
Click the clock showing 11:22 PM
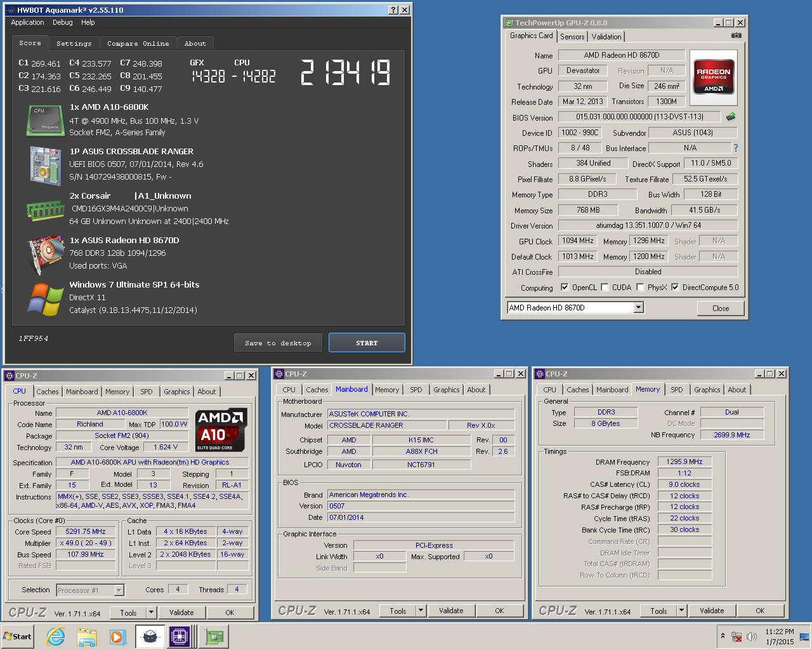coord(780,632)
